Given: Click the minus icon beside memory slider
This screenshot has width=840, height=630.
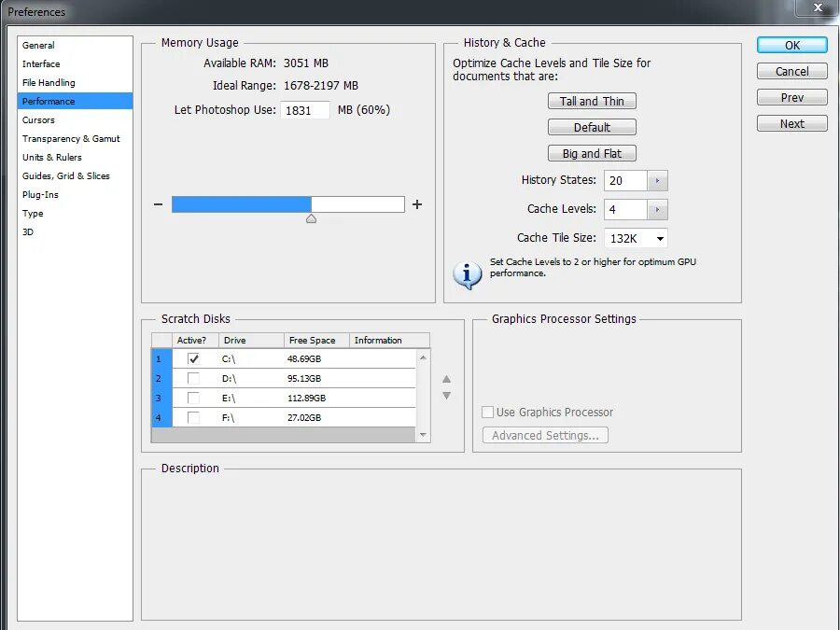Looking at the screenshot, I should click(158, 204).
